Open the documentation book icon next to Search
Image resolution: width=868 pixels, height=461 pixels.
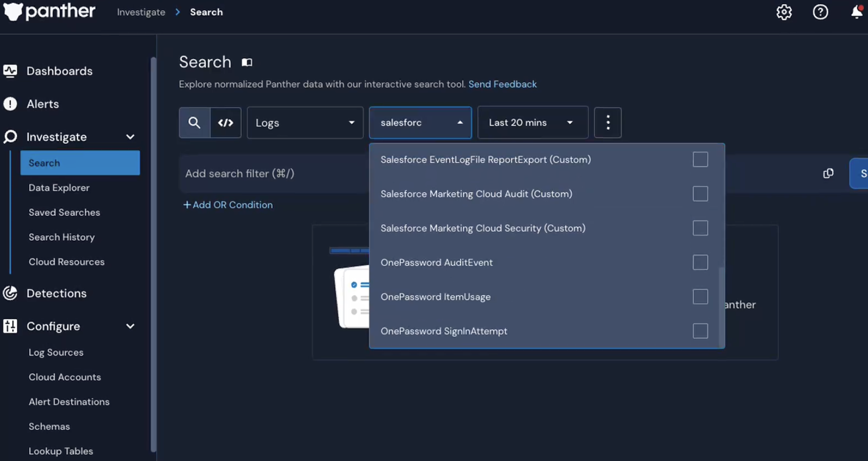tap(247, 63)
